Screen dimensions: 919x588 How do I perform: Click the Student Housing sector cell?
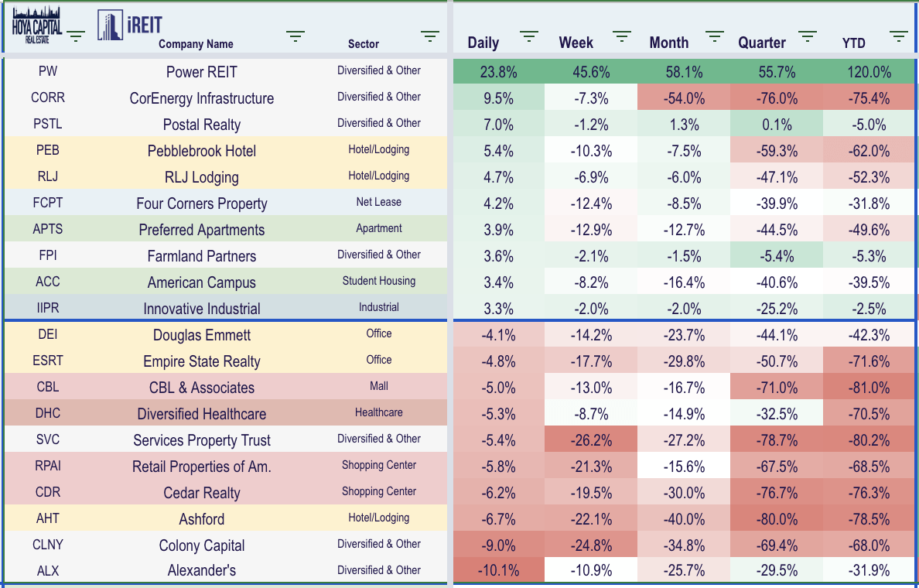379,281
